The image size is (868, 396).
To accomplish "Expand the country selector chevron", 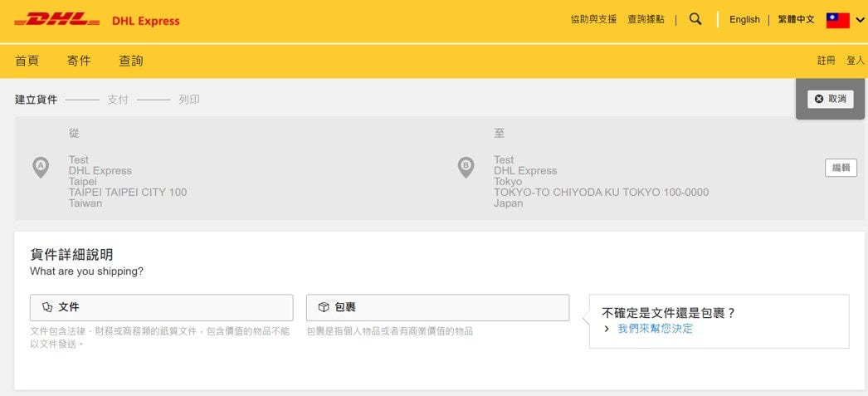I will [x=859, y=21].
